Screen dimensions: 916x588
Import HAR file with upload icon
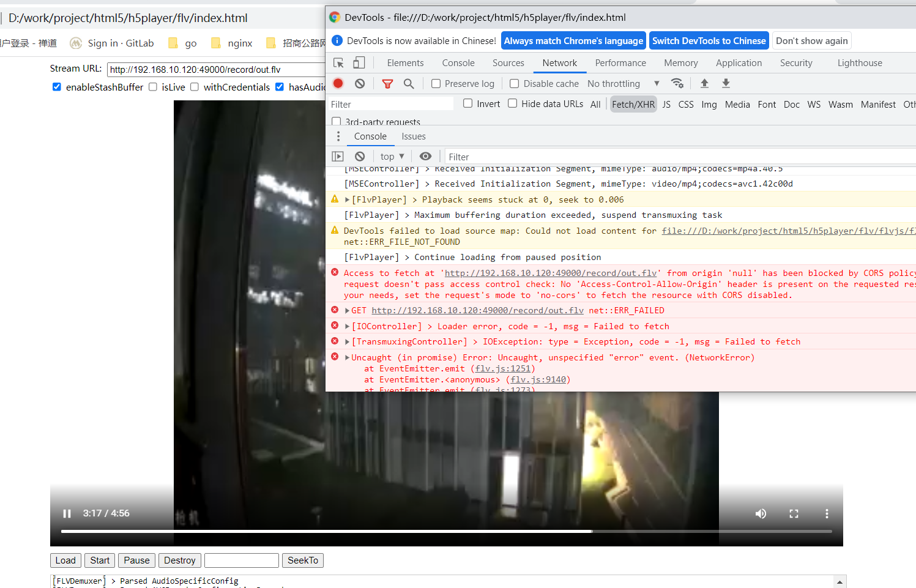tap(704, 83)
